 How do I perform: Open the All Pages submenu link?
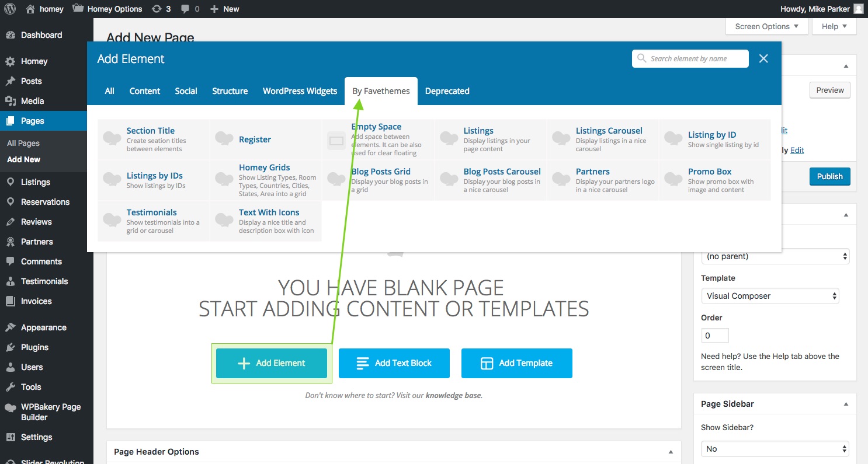[x=23, y=143]
